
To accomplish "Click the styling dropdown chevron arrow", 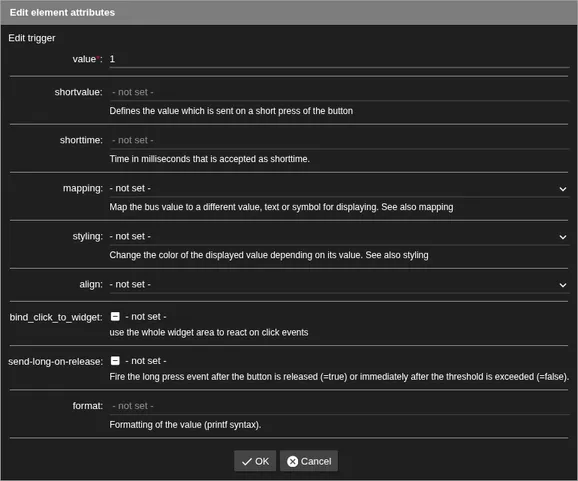I will (x=563, y=237).
